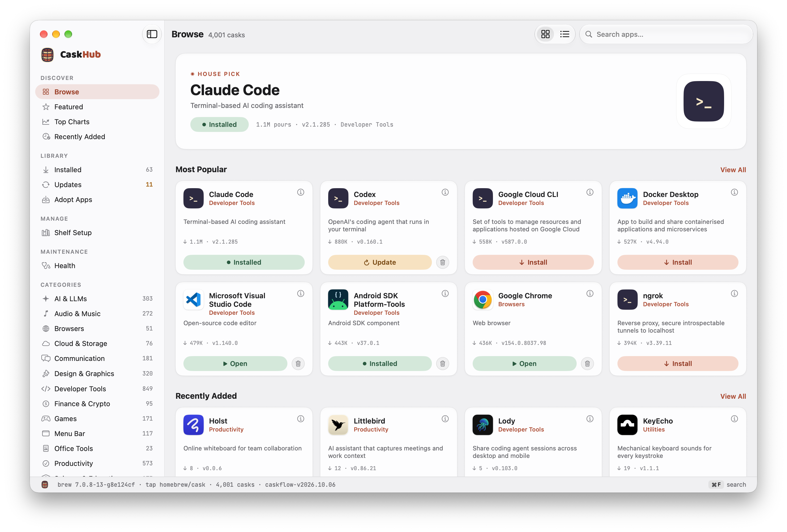
Task: Install the ngrok cask
Action: (678, 364)
